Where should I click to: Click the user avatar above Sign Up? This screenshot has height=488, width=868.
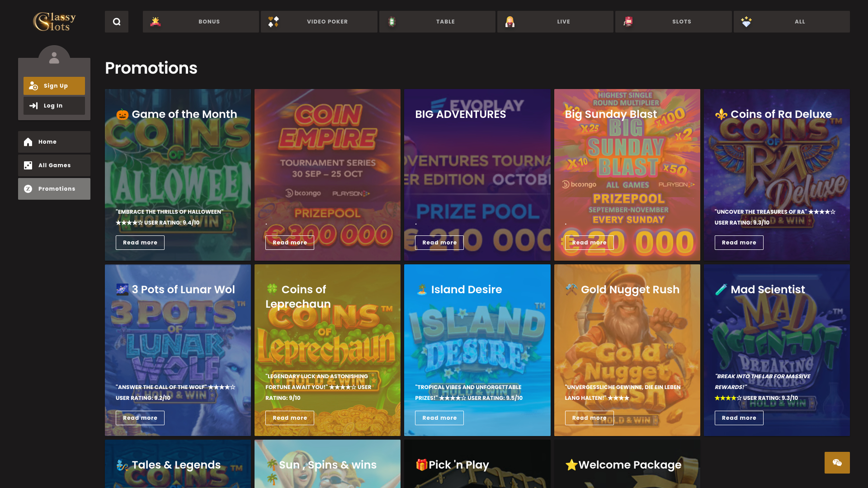(54, 57)
